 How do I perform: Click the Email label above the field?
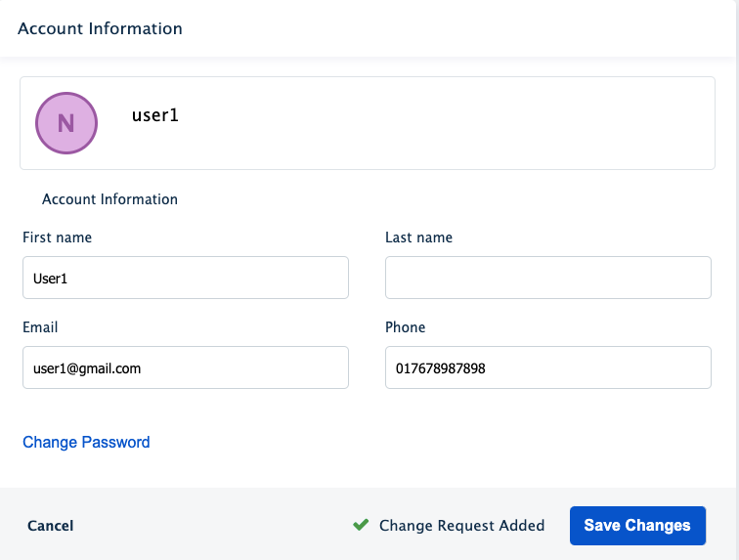(40, 327)
